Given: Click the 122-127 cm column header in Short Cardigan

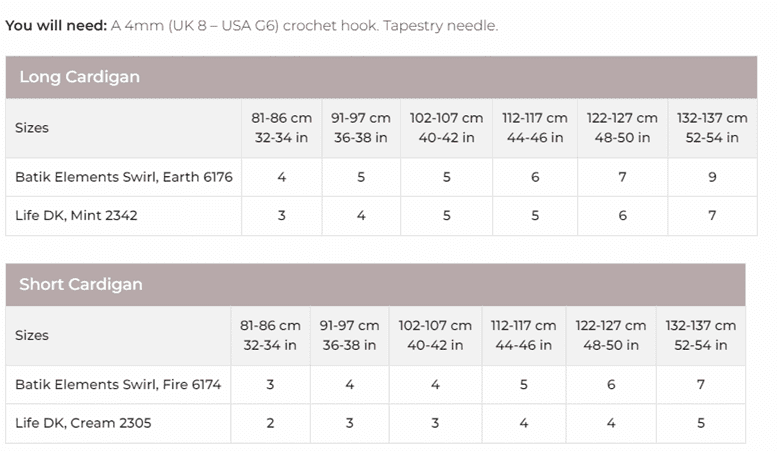Looking at the screenshot, I should point(611,335).
